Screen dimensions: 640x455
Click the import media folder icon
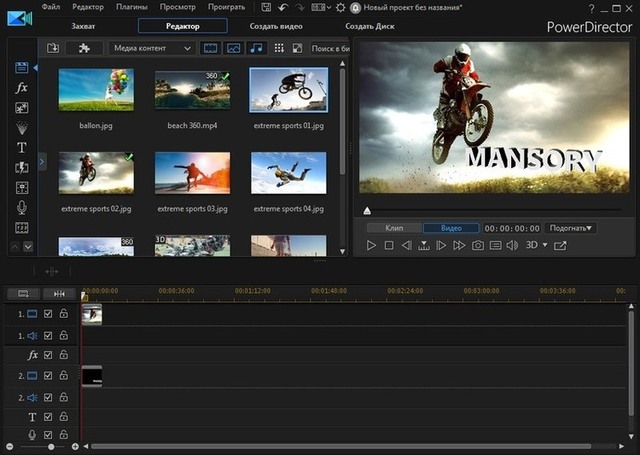(x=53, y=48)
